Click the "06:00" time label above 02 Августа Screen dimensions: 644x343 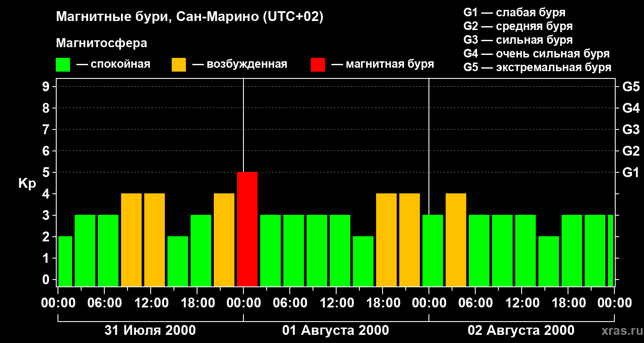click(x=475, y=303)
